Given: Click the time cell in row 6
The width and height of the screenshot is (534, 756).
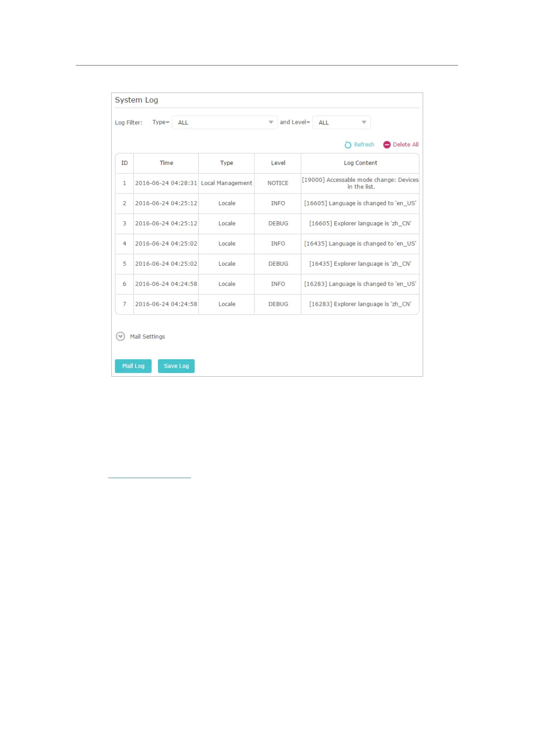Looking at the screenshot, I should tap(166, 284).
